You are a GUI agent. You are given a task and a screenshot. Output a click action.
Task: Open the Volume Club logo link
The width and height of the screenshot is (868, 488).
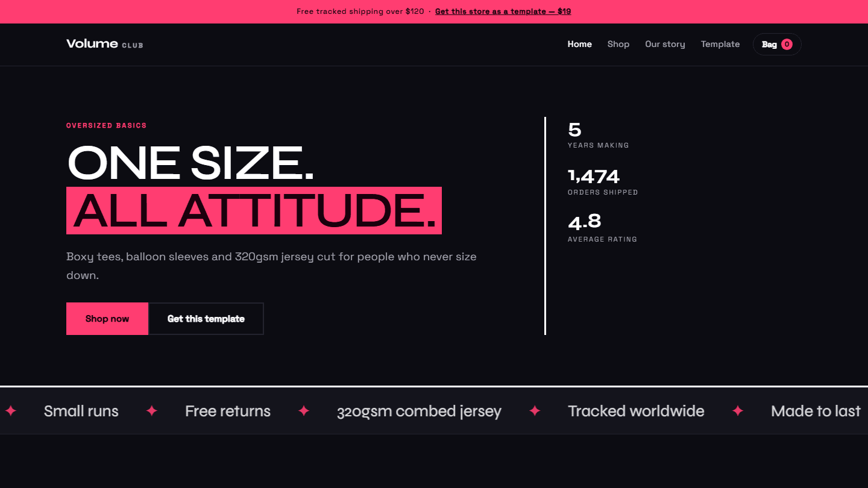point(104,44)
